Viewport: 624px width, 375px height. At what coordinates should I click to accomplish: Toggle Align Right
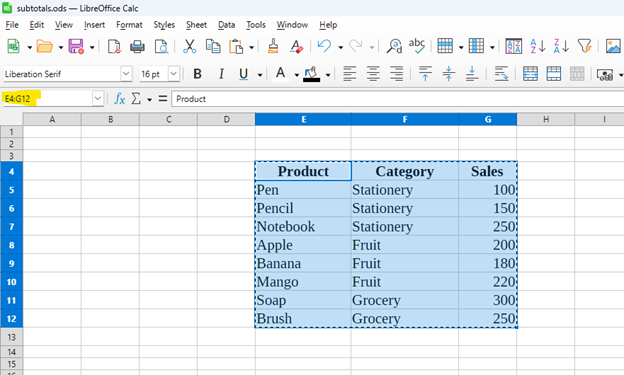pos(396,74)
